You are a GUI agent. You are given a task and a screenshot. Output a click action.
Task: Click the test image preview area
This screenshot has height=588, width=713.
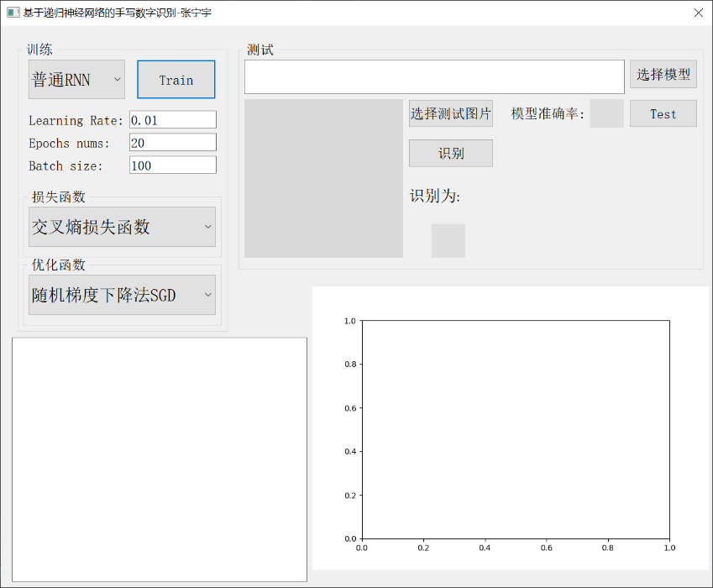323,178
